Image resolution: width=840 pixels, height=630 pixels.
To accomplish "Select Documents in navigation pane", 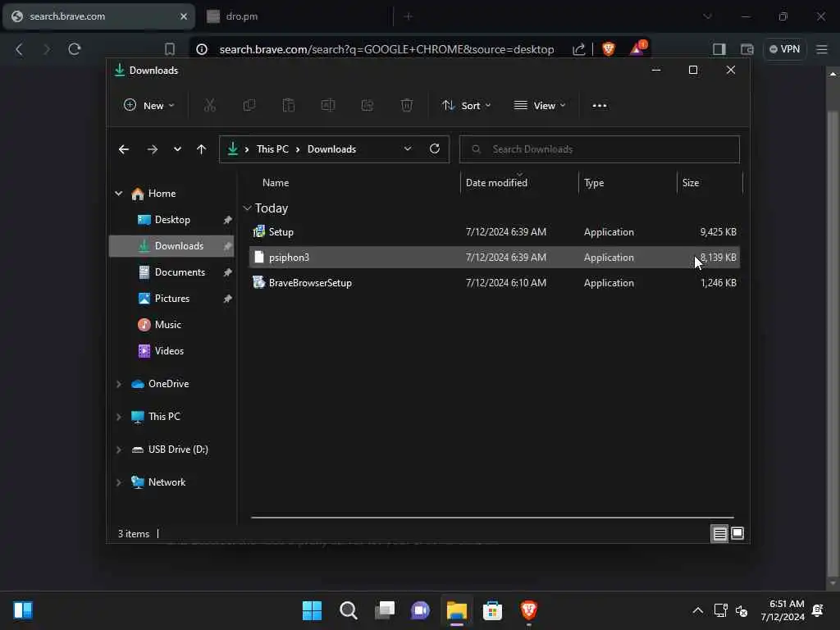I will coord(171,272).
